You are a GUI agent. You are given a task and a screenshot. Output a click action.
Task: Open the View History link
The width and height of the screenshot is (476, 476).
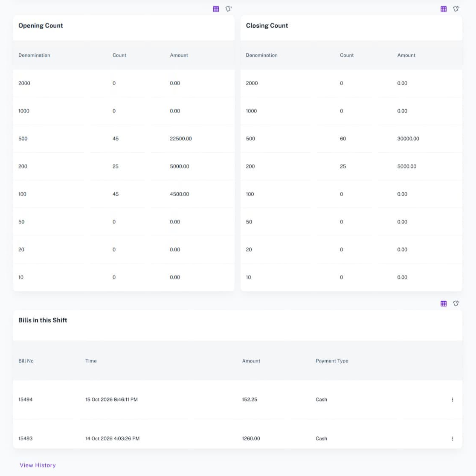point(38,465)
